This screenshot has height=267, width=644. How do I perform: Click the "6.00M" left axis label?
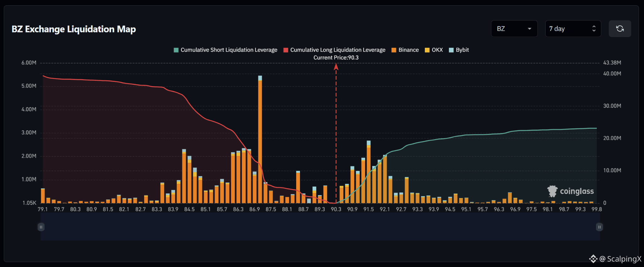coord(29,63)
